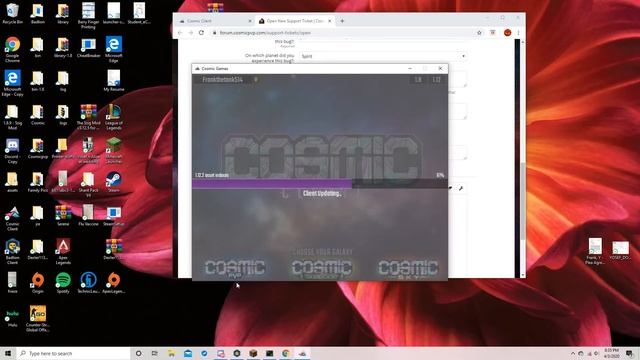Close the Cosmic Client browser tab
The image size is (640, 360).
click(x=250, y=21)
